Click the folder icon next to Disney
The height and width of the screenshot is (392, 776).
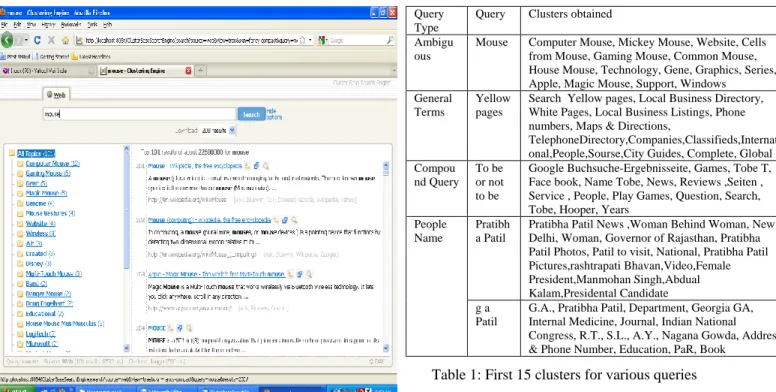click(x=20, y=264)
